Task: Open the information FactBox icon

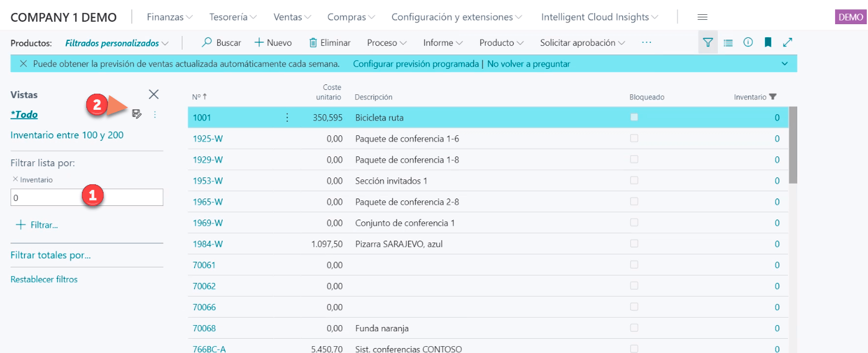Action: point(748,43)
